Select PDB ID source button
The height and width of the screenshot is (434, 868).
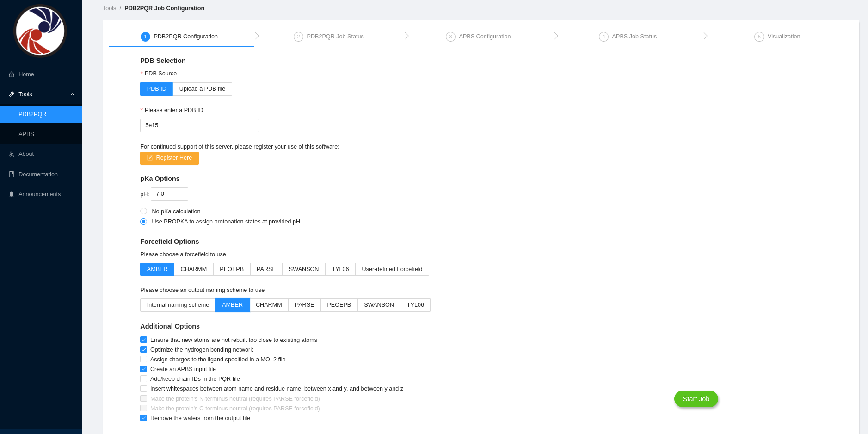(x=156, y=89)
